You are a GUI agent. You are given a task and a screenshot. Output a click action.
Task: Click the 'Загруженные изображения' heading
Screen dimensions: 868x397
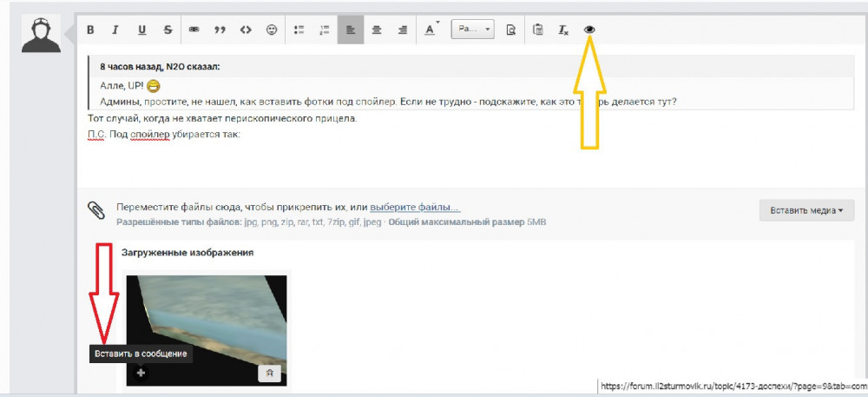click(187, 253)
